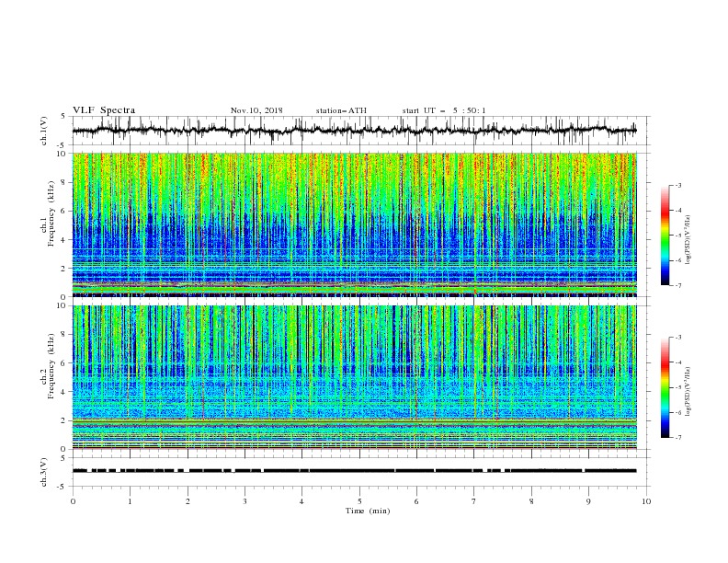
Task: Click the "-7" label on ch.1 colorbar
Action: coord(678,285)
